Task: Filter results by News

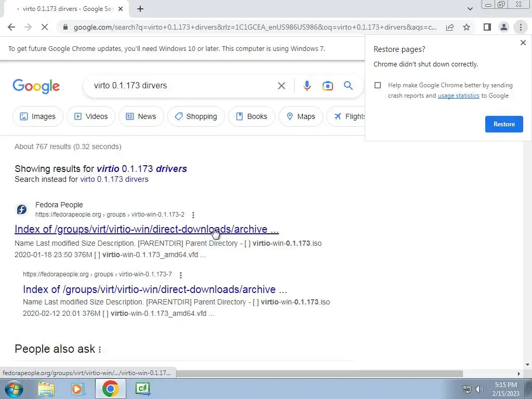Action: pos(141,116)
